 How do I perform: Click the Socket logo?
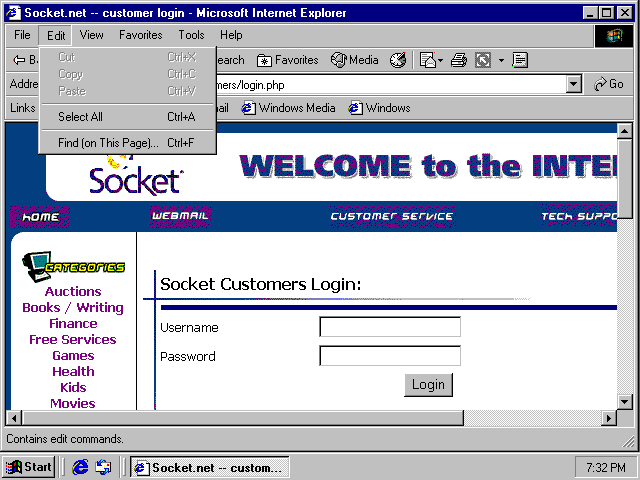(136, 176)
